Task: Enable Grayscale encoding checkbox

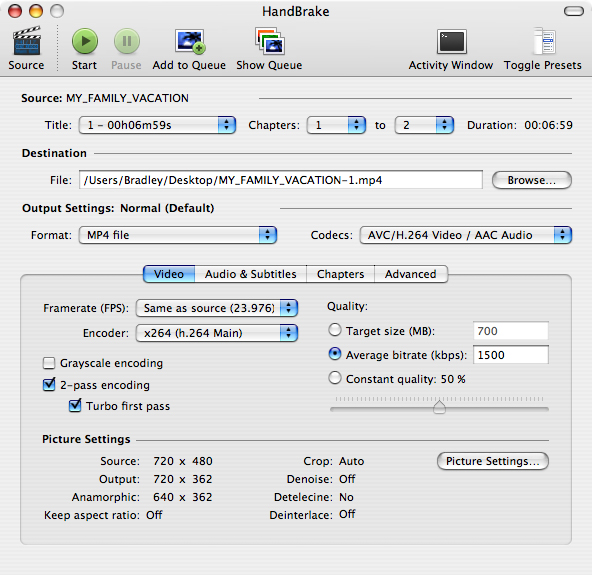Action: click(49, 363)
